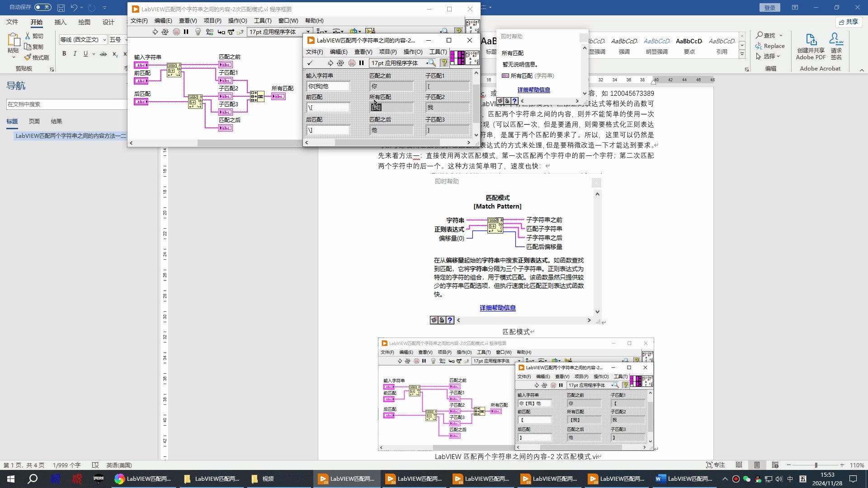Image resolution: width=868 pixels, height=488 pixels.
Task: Pause execution in block diagram toolbar
Action: click(186, 32)
